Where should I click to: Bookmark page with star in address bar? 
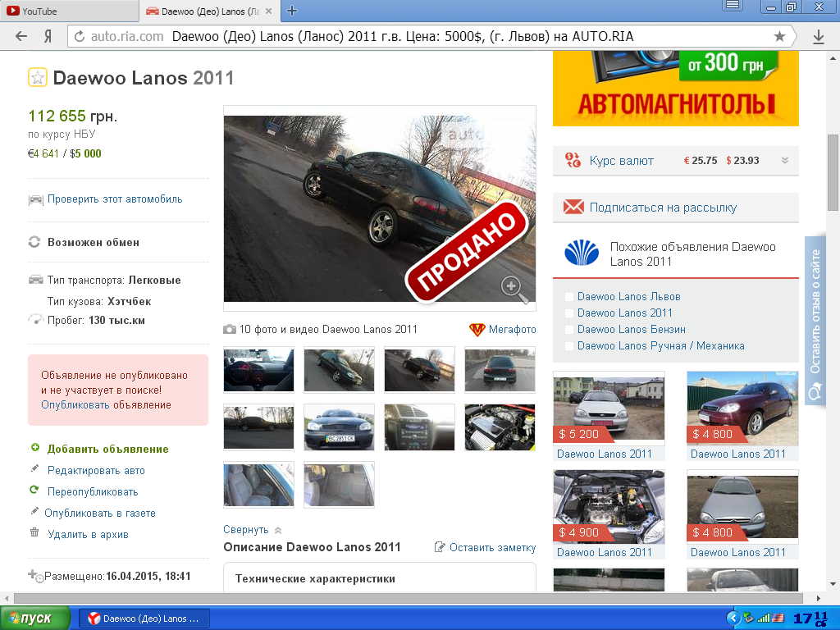coord(779,36)
